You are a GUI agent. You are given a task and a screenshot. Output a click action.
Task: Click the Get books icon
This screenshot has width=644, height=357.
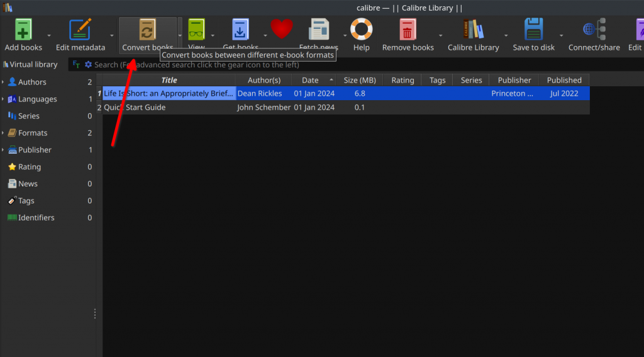click(240, 29)
